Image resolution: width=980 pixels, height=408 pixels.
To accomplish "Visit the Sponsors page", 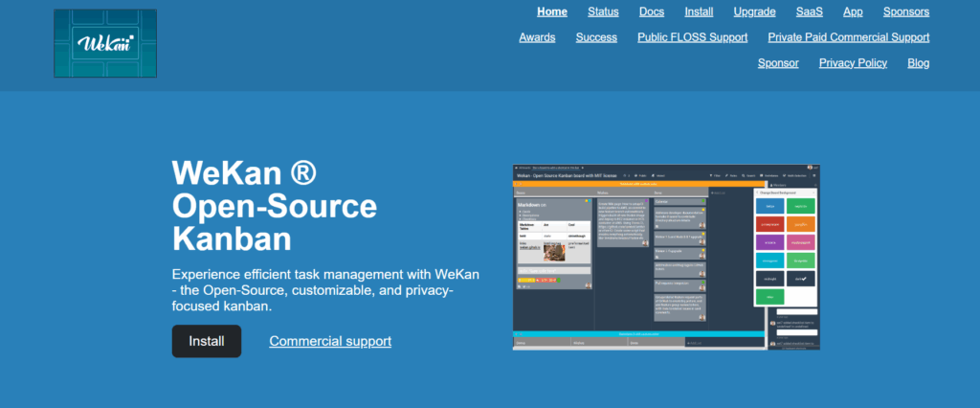I will 905,12.
